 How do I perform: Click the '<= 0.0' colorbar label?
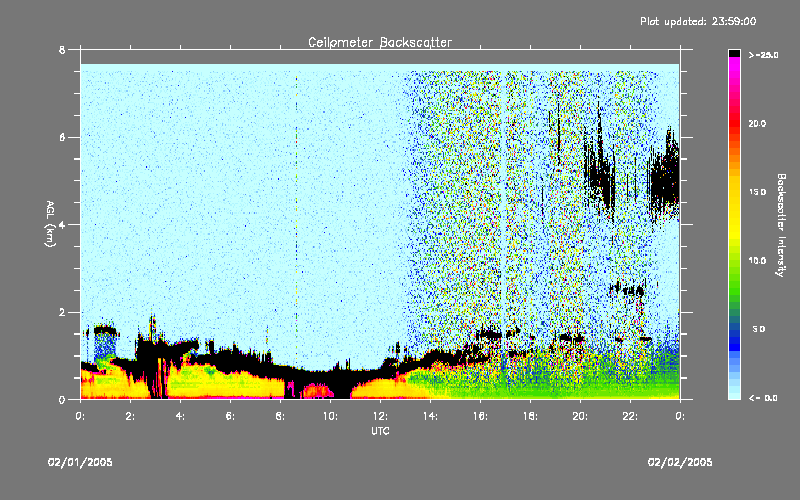tap(763, 398)
